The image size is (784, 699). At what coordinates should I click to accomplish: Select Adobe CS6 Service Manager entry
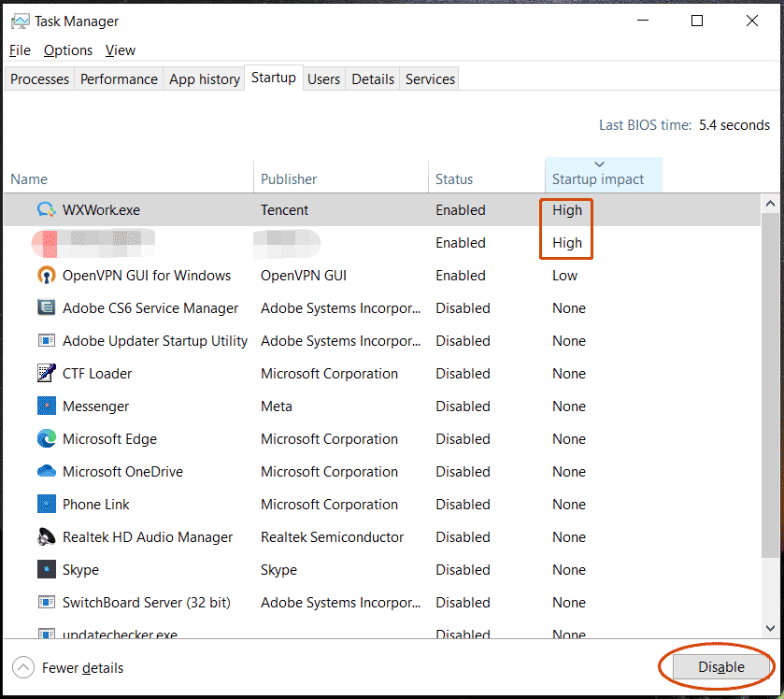pos(150,308)
